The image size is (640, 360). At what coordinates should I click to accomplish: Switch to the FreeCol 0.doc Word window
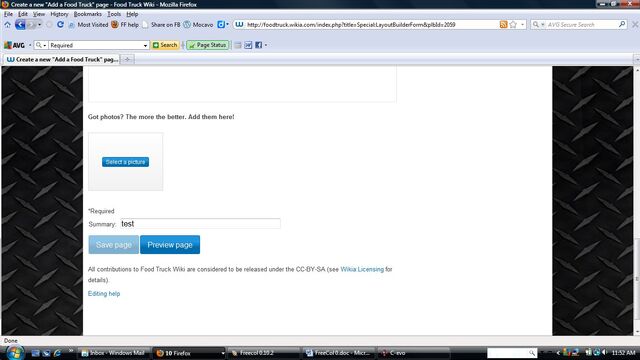click(x=339, y=353)
